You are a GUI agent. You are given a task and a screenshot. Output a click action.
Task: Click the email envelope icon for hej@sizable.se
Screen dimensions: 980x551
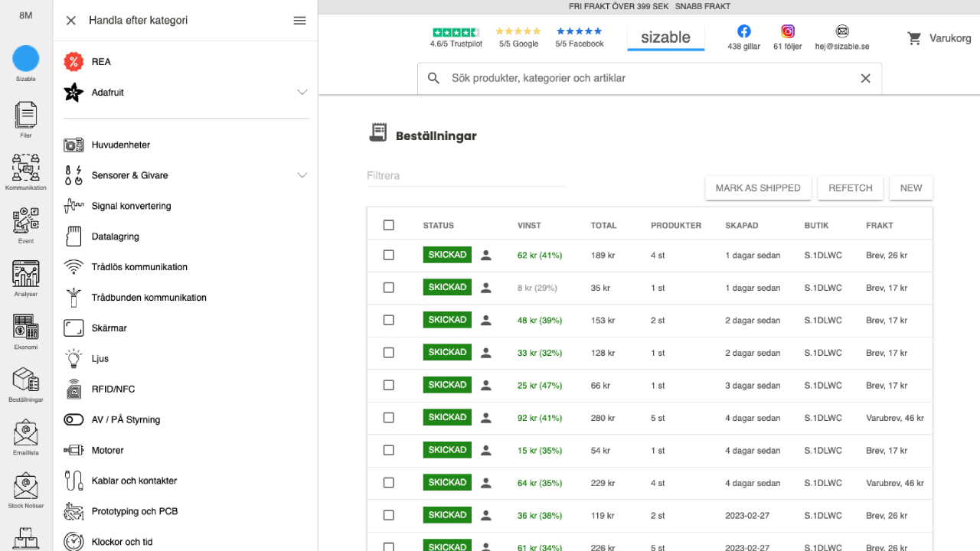[842, 31]
